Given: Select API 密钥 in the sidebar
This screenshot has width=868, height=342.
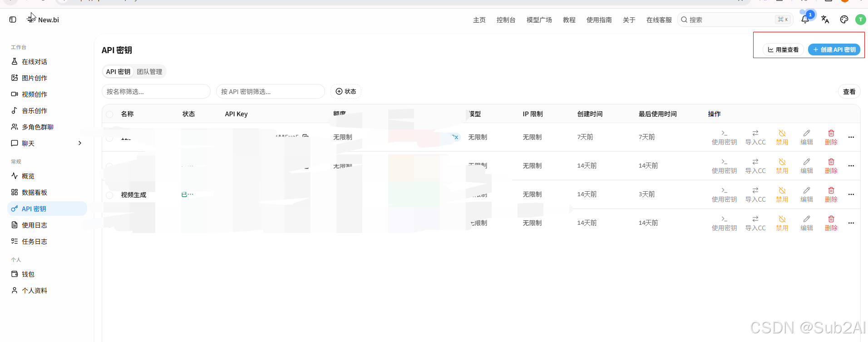Looking at the screenshot, I should 47,209.
